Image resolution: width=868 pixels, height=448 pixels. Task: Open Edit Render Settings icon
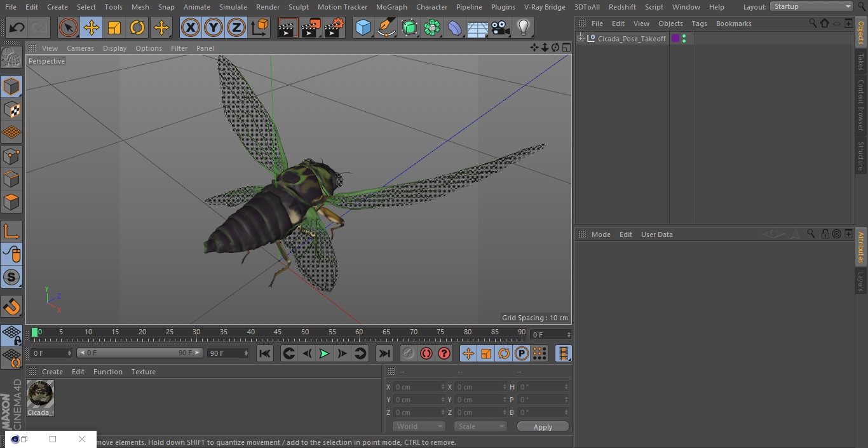(334, 27)
